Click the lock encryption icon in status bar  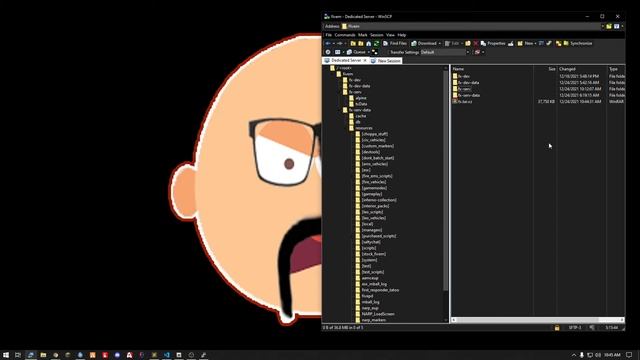pyautogui.click(x=557, y=328)
